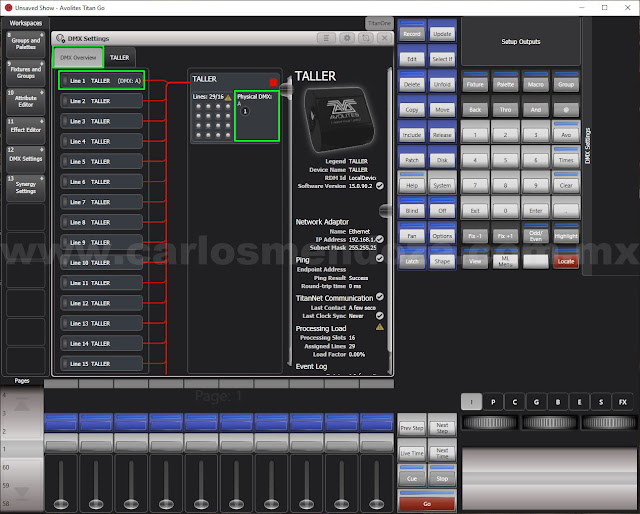Click the page down arrow in Pages roller
640x514 pixels.
click(x=22, y=493)
